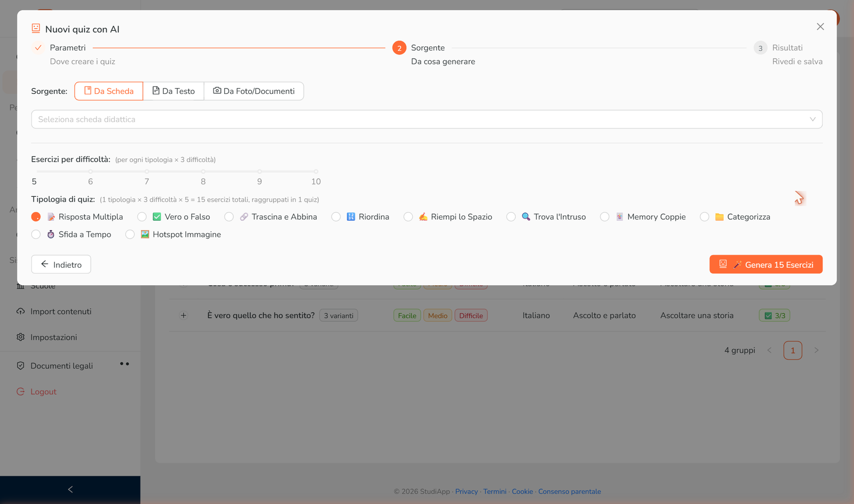Select Vero o Falso radio button
854x504 pixels.
[142, 217]
